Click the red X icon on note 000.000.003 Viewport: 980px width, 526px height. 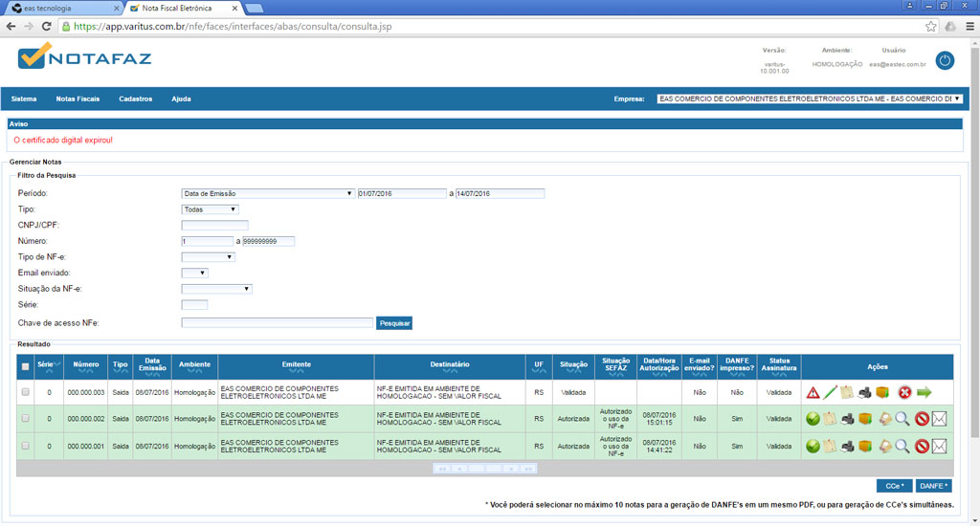point(903,392)
